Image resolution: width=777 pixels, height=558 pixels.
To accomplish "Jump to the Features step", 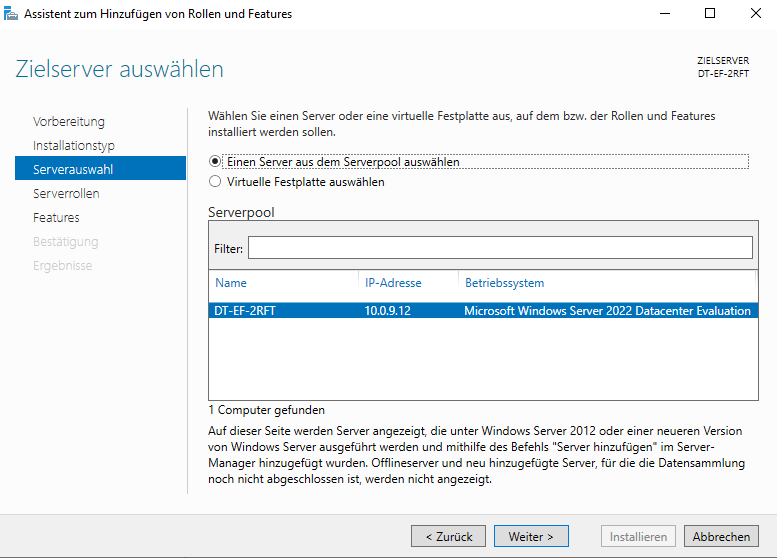I will (56, 218).
